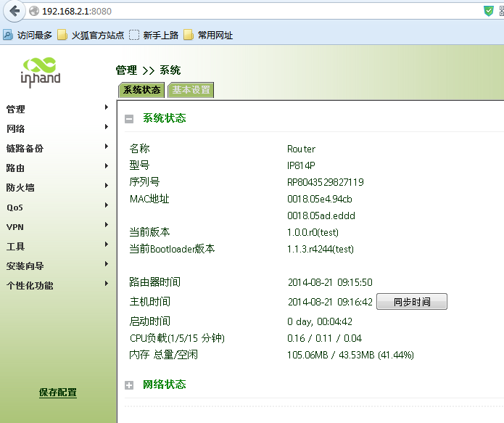Viewport: 504px width, 423px height.
Task: Open the 访问最多 bookmark
Action: pos(28,35)
